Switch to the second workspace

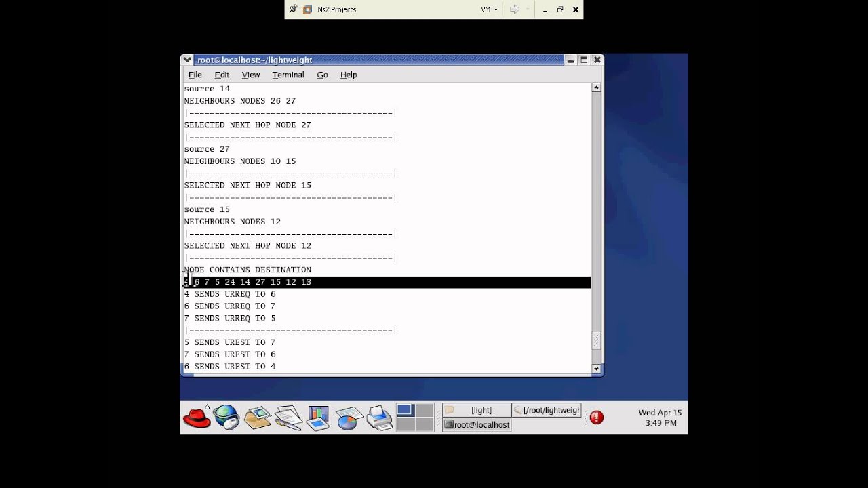coord(424,410)
